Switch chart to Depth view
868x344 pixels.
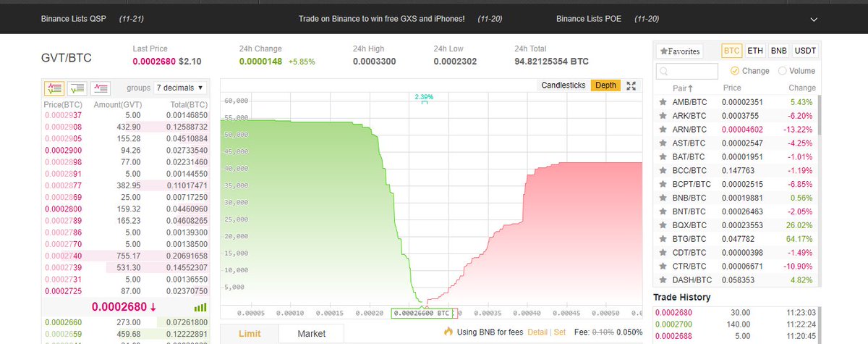coord(606,85)
